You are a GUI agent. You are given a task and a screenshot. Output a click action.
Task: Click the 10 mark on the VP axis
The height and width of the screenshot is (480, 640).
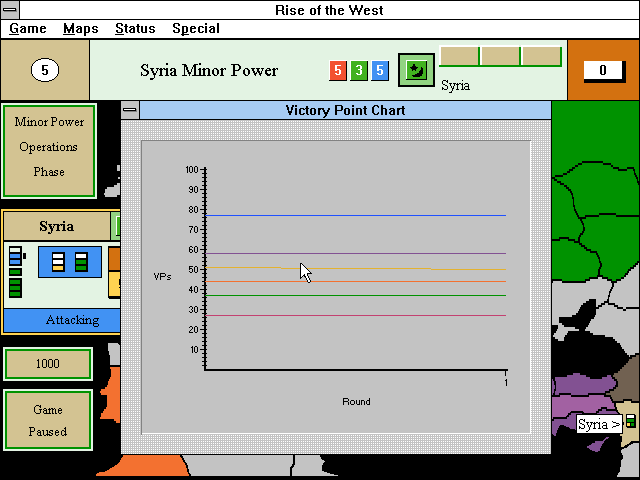click(x=193, y=349)
